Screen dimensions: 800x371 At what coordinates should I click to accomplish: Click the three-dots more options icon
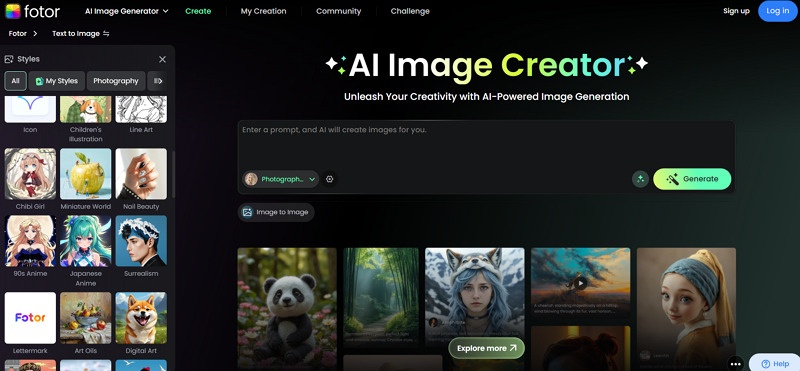point(735,364)
